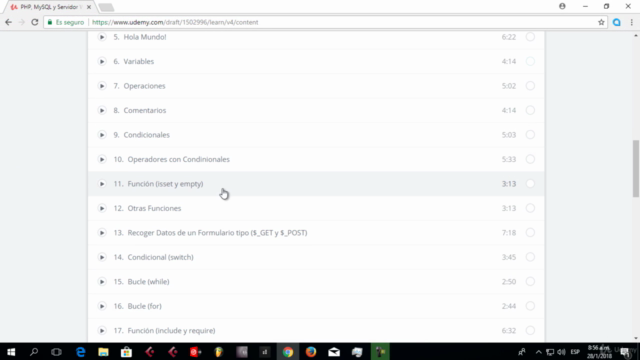The image size is (640, 360).
Task: Play lecture 7 Operaciones
Action: [102, 86]
